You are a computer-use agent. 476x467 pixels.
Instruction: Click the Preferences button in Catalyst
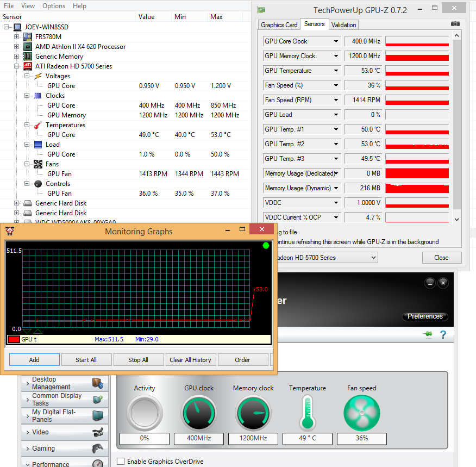[x=425, y=316]
